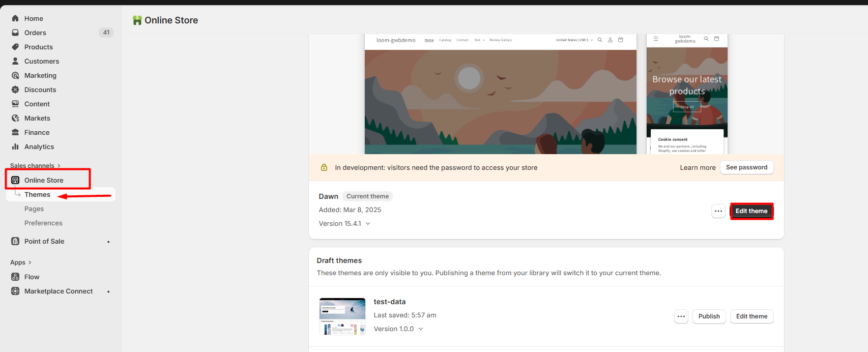Viewport: 868px width, 352px height.
Task: Click the Discounts badge icon
Action: coord(15,90)
